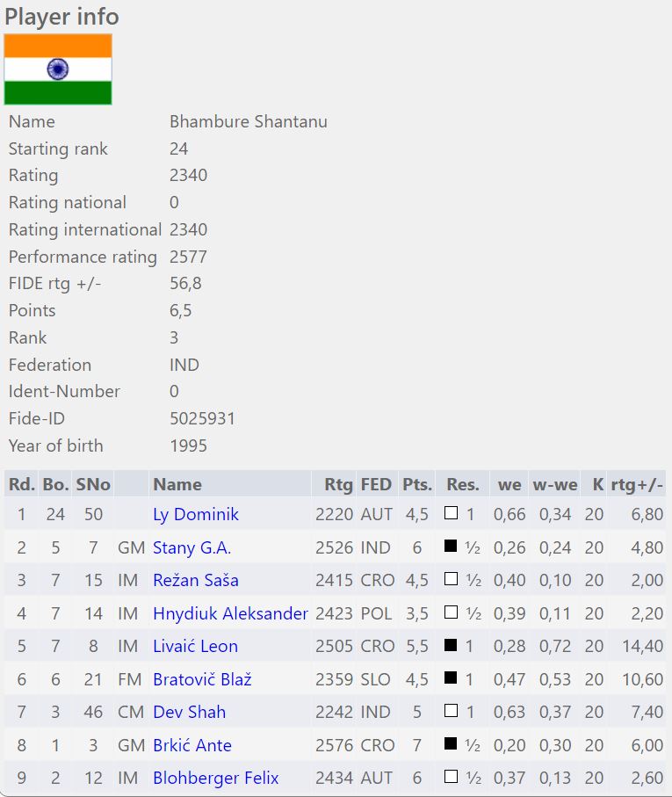Click the Indian flag image
This screenshot has width=672, height=797.
point(58,69)
